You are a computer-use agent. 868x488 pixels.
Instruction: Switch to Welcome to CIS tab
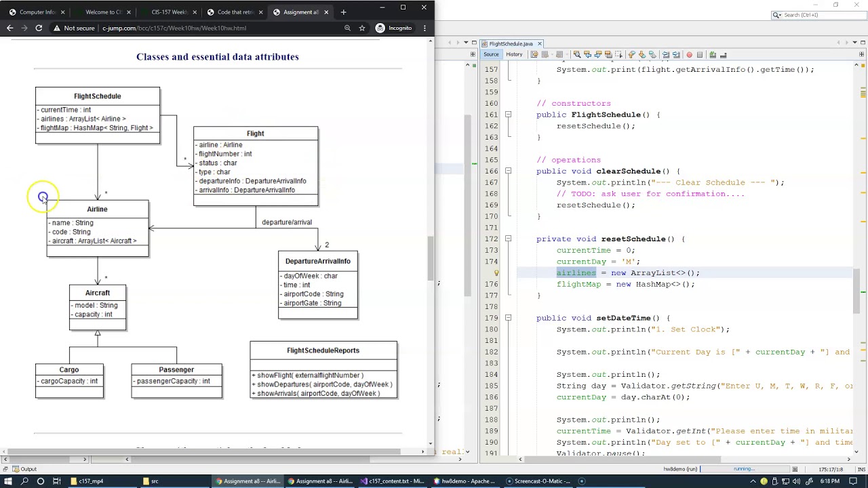pyautogui.click(x=102, y=12)
